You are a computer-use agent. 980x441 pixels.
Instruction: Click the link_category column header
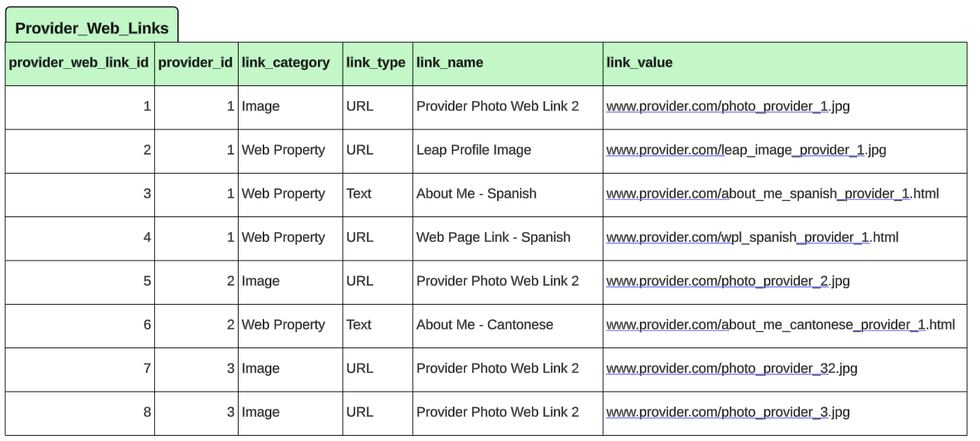click(285, 63)
